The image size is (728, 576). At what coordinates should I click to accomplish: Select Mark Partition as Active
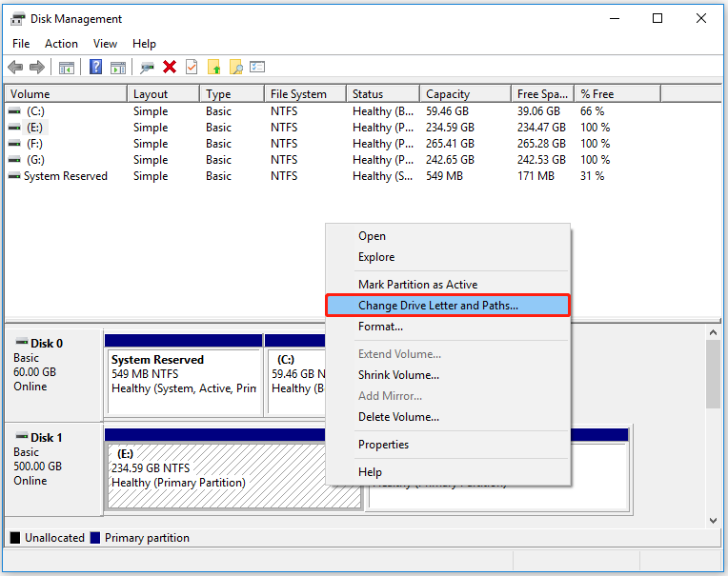tap(448, 285)
